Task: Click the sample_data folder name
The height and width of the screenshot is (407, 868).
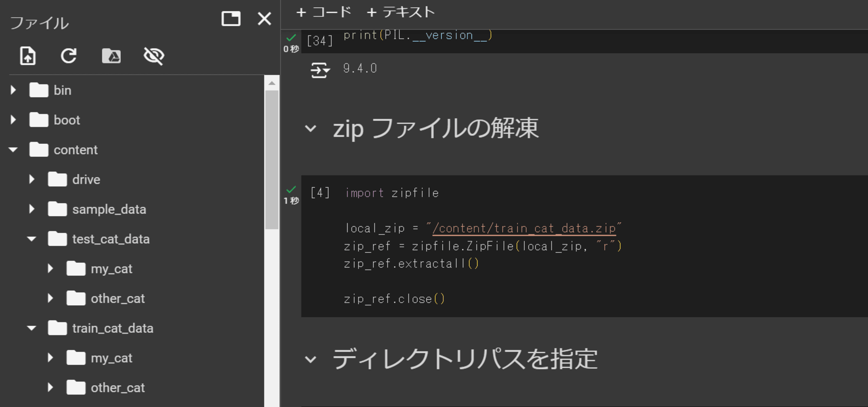Action: [109, 209]
